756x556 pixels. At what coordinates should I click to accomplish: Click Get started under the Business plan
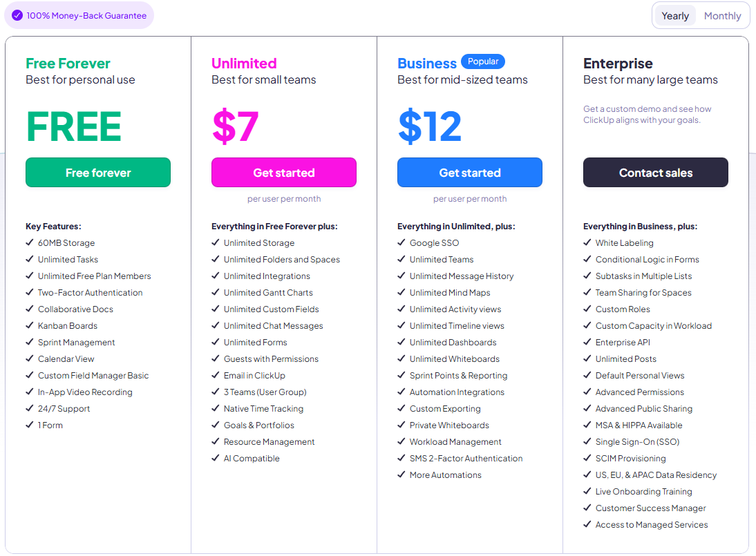coord(469,172)
